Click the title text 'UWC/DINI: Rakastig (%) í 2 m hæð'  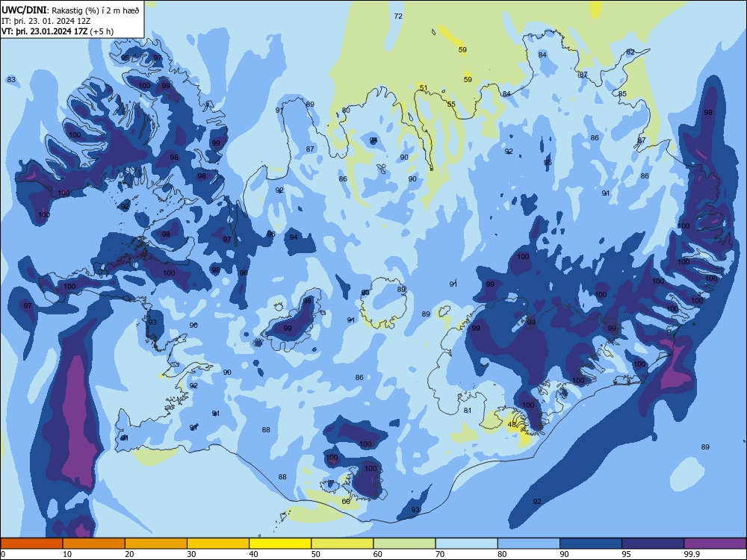click(x=70, y=10)
